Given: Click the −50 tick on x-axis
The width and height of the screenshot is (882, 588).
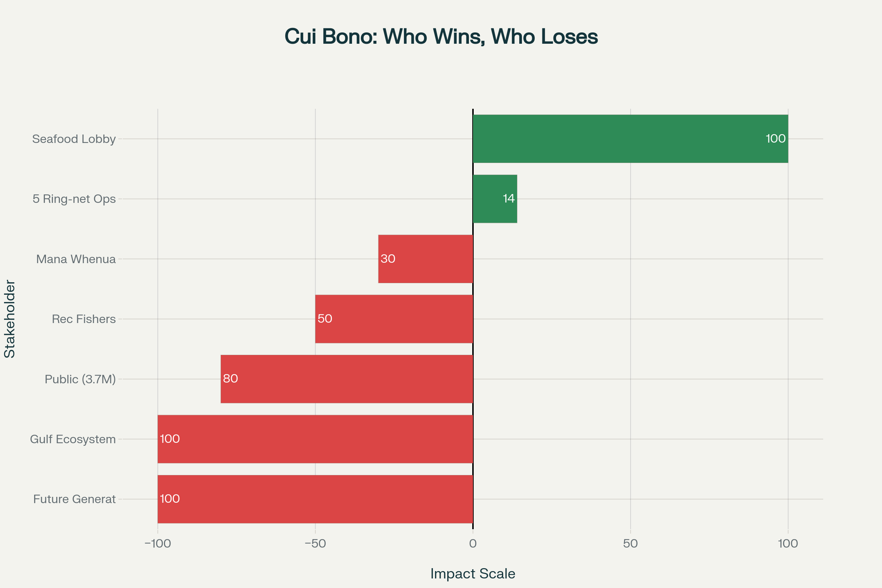Looking at the screenshot, I should click(x=315, y=544).
